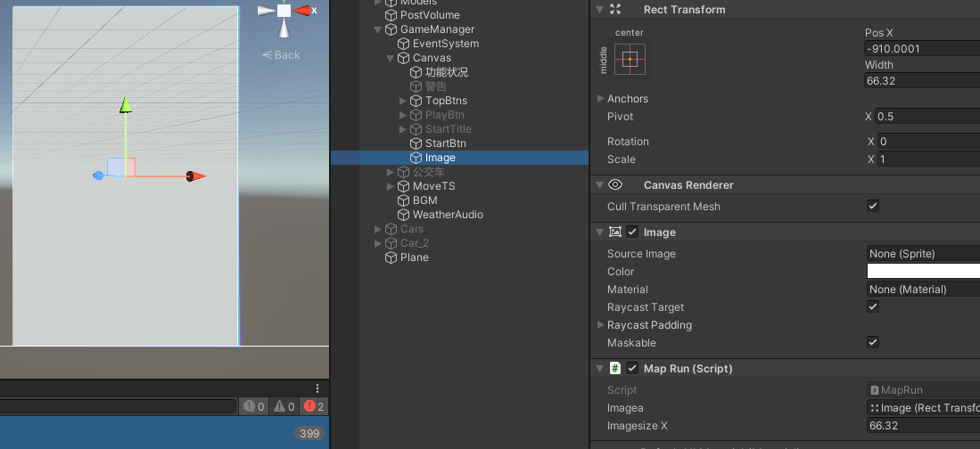
Task: Click the Pos X value field
Action: pyautogui.click(x=922, y=49)
